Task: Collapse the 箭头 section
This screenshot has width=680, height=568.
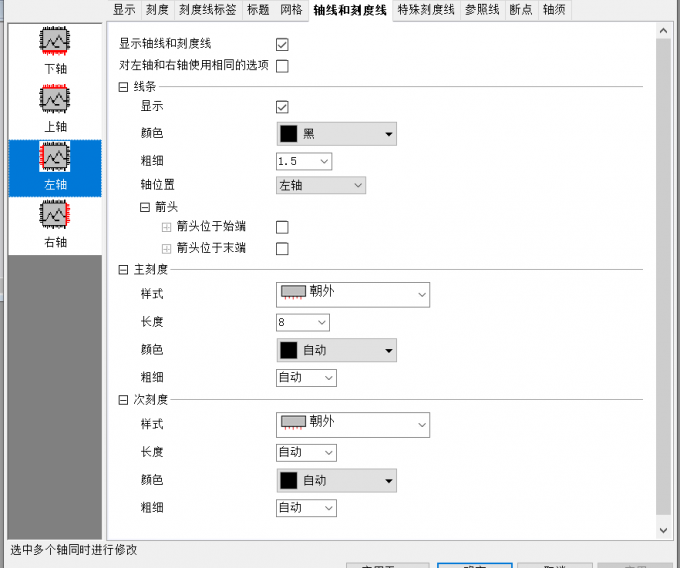Action: click(145, 207)
